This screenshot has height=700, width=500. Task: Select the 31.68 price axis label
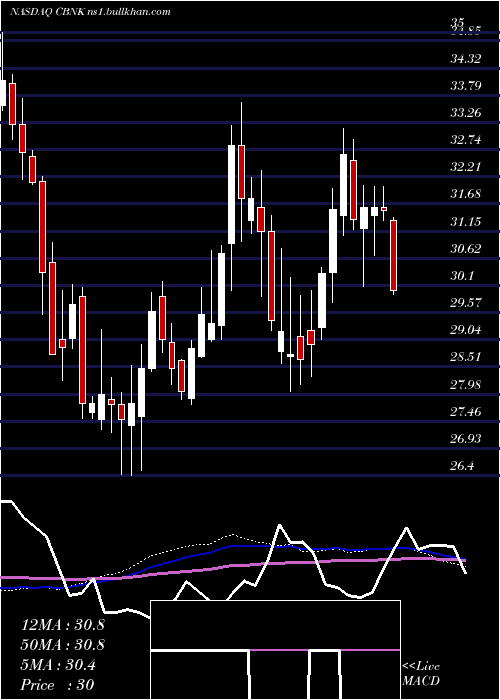point(466,194)
